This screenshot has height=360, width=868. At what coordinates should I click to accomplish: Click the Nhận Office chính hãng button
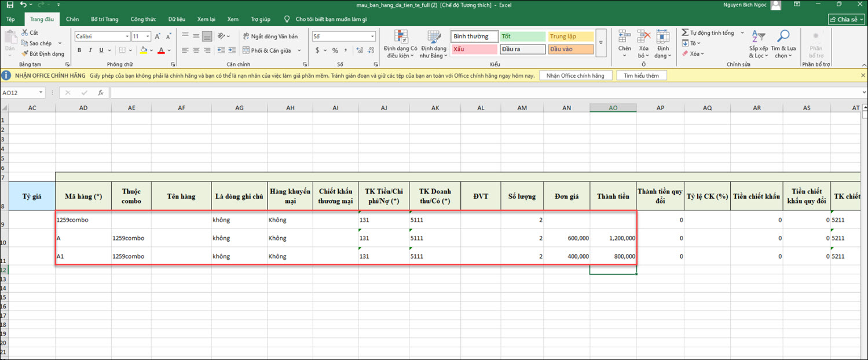574,76
